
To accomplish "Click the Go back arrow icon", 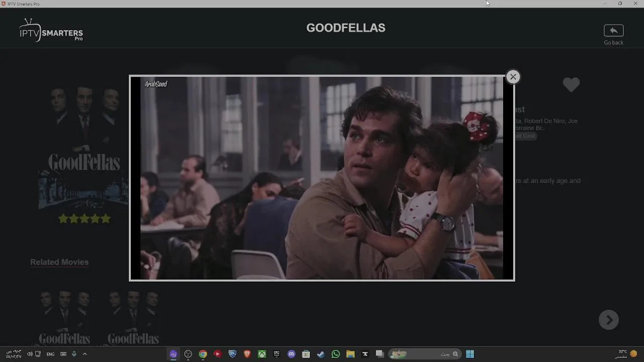I will click(613, 31).
